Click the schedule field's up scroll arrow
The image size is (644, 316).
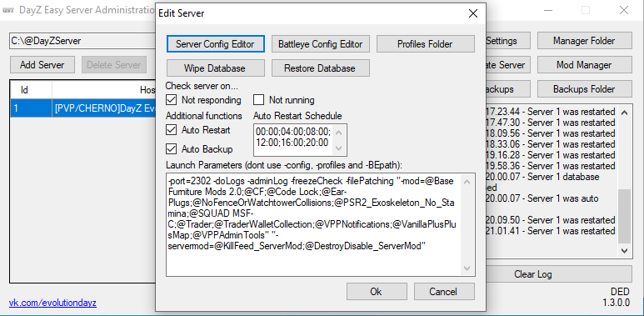click(339, 133)
